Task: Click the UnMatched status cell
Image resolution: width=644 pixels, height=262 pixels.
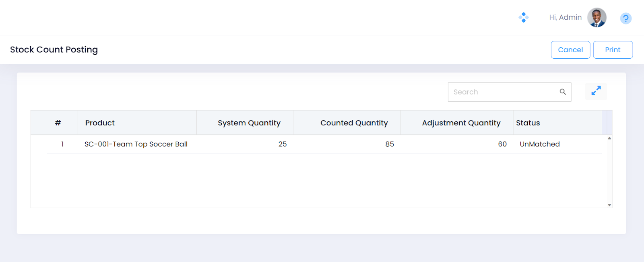Action: click(539, 144)
